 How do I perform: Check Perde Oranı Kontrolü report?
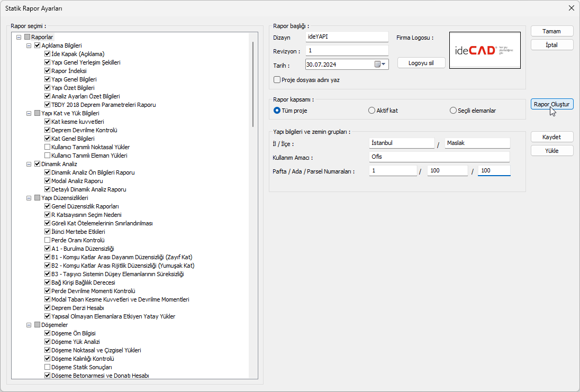point(47,240)
